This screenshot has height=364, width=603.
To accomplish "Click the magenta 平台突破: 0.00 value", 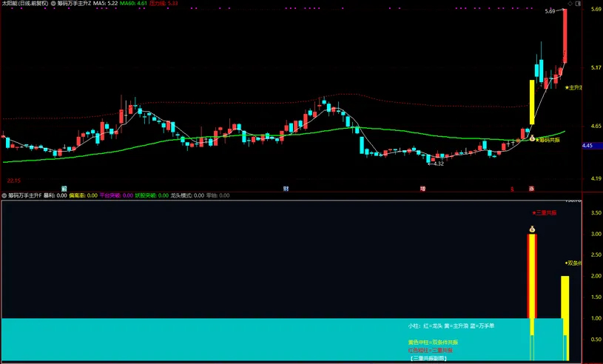I will [x=116, y=195].
